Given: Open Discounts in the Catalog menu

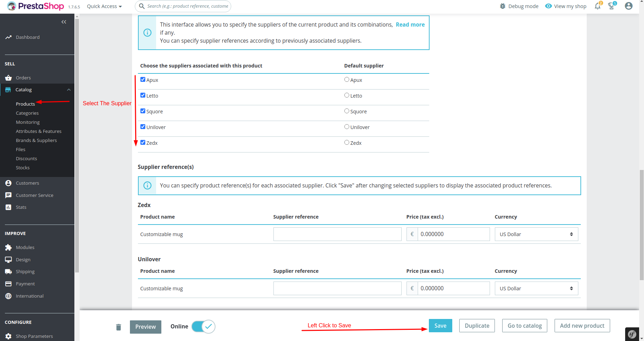Looking at the screenshot, I should point(26,158).
